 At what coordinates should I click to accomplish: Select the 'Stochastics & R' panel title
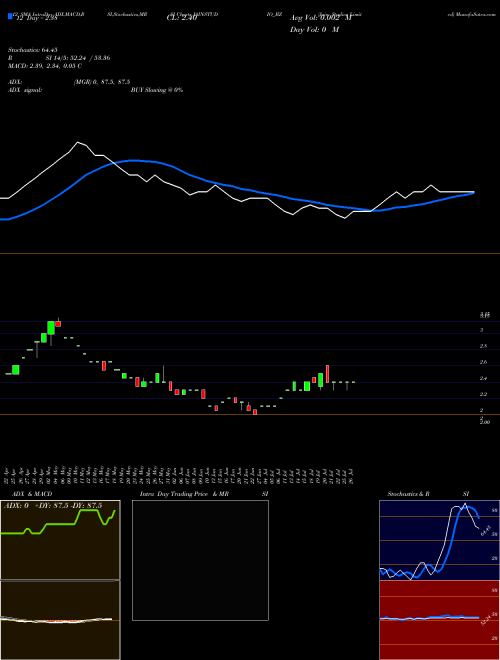(408, 494)
